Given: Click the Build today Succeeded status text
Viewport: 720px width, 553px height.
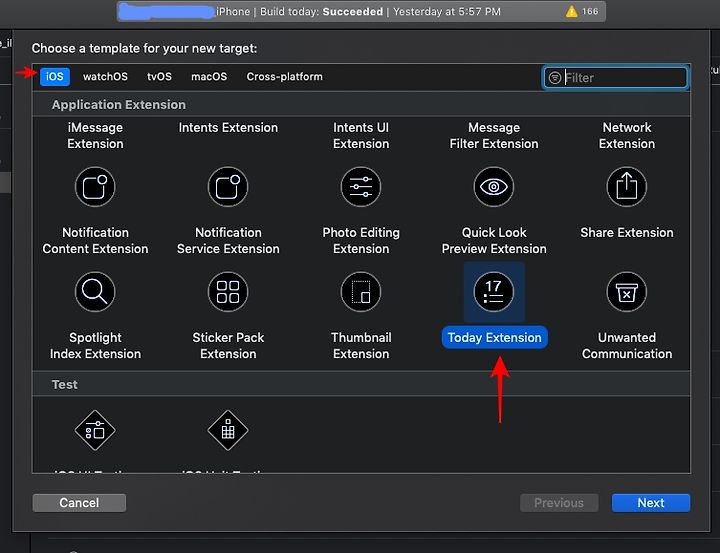Looking at the screenshot, I should 321,11.
